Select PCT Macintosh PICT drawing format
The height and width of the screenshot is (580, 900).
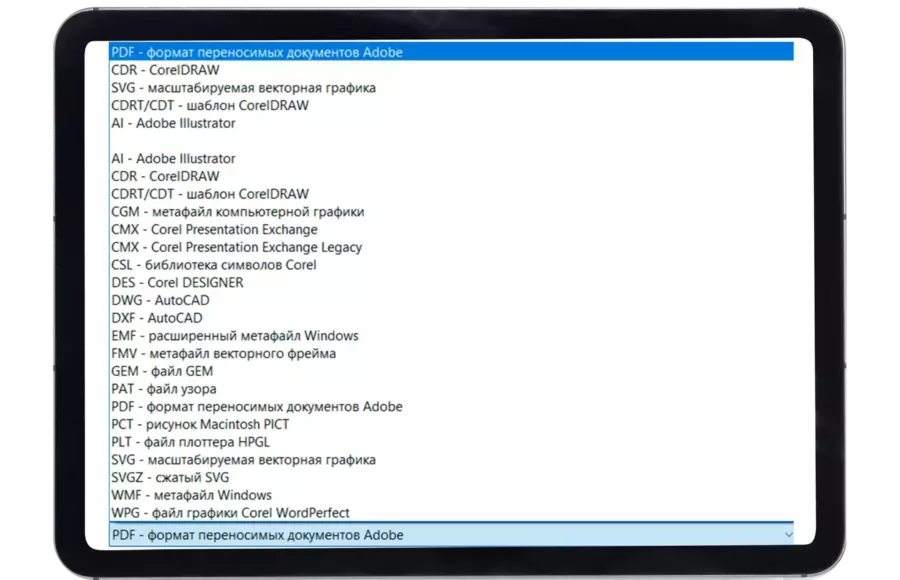[x=200, y=424]
